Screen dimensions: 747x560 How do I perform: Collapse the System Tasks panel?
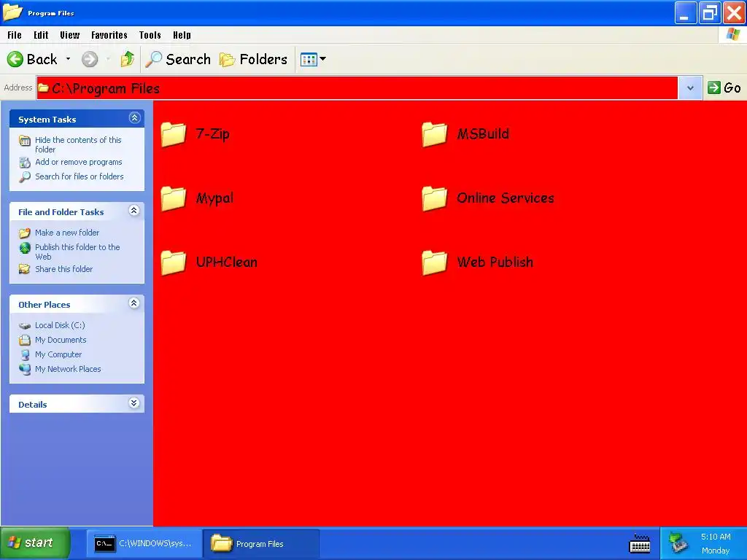point(134,117)
